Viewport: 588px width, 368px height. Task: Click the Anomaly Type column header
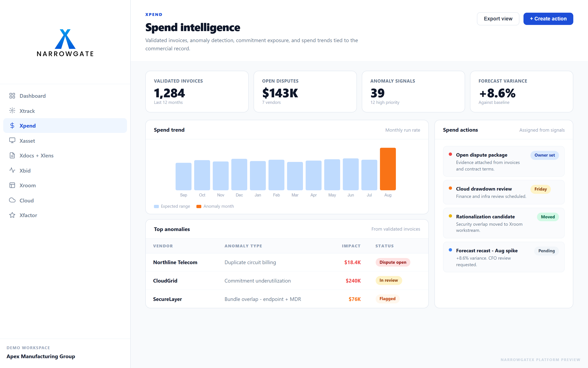[x=243, y=246]
